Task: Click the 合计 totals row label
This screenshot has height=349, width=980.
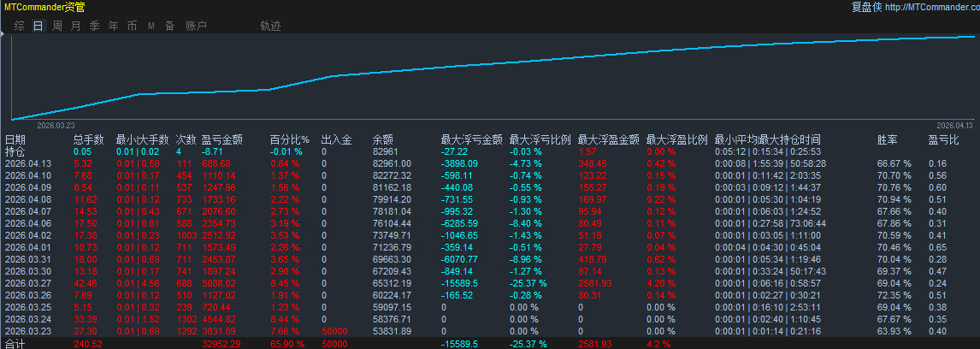Action: 15,343
